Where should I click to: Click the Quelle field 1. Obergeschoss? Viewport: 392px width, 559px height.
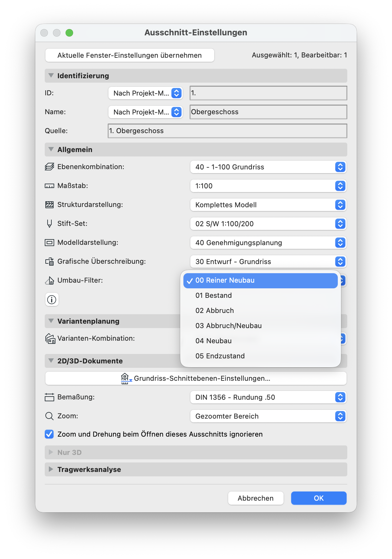(228, 131)
